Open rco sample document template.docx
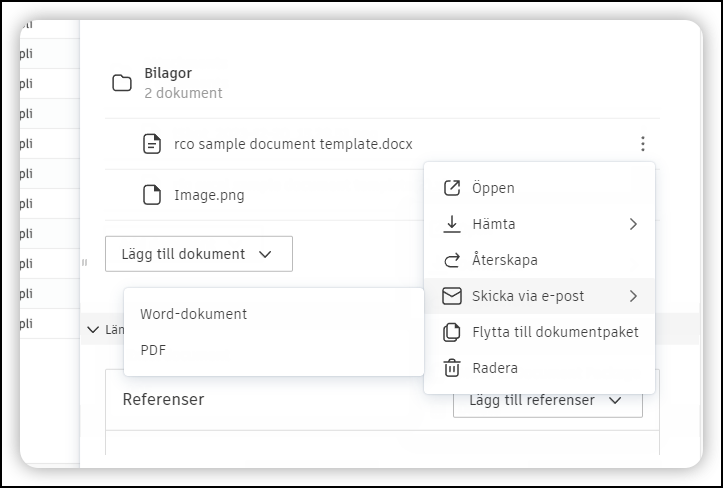723x488 pixels. pos(293,144)
